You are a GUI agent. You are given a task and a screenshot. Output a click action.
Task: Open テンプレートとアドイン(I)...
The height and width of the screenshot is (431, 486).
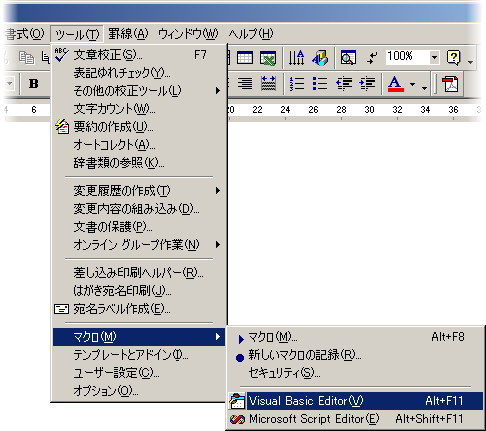(139, 355)
